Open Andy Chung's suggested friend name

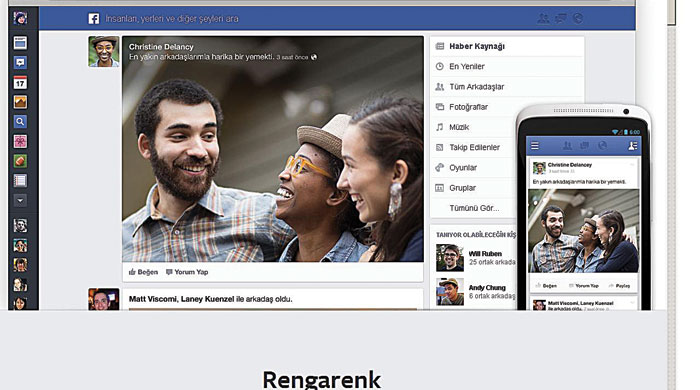[x=487, y=288]
